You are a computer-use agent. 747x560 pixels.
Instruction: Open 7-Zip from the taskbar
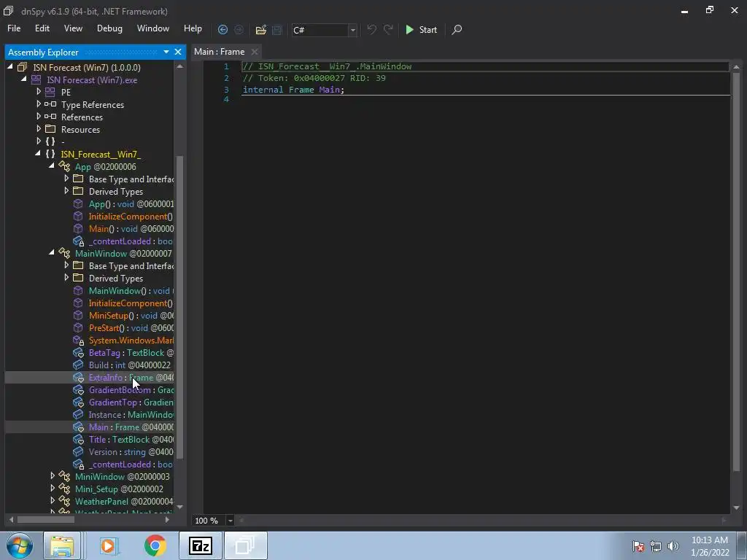pos(200,545)
